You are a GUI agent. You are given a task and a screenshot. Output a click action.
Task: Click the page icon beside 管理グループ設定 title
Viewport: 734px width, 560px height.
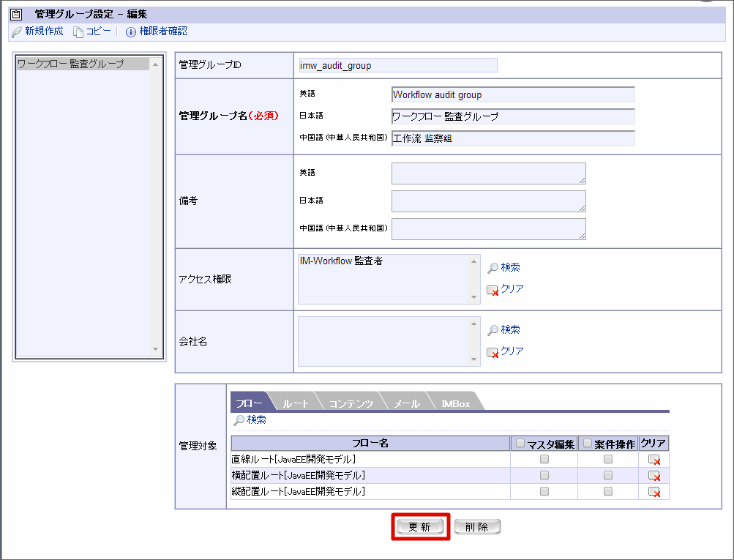(x=16, y=15)
